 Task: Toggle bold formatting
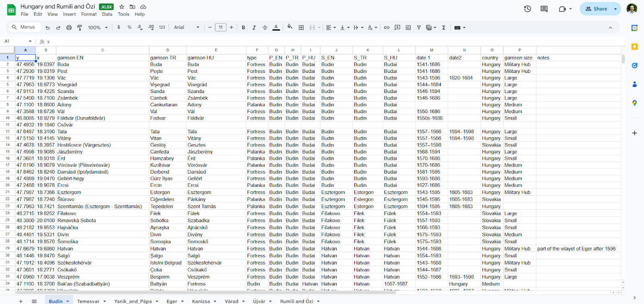point(243,27)
